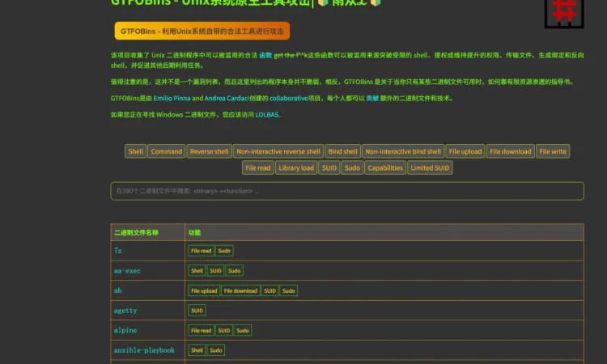Filter by File download function
Viewport: 607px width, 364px height.
[x=510, y=151]
